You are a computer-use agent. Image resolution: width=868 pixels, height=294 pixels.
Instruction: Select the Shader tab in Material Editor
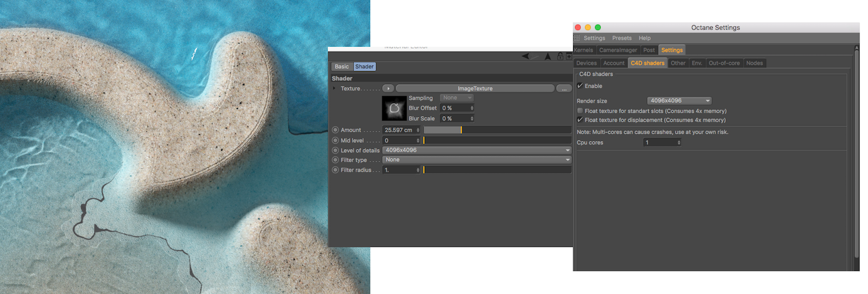point(365,67)
